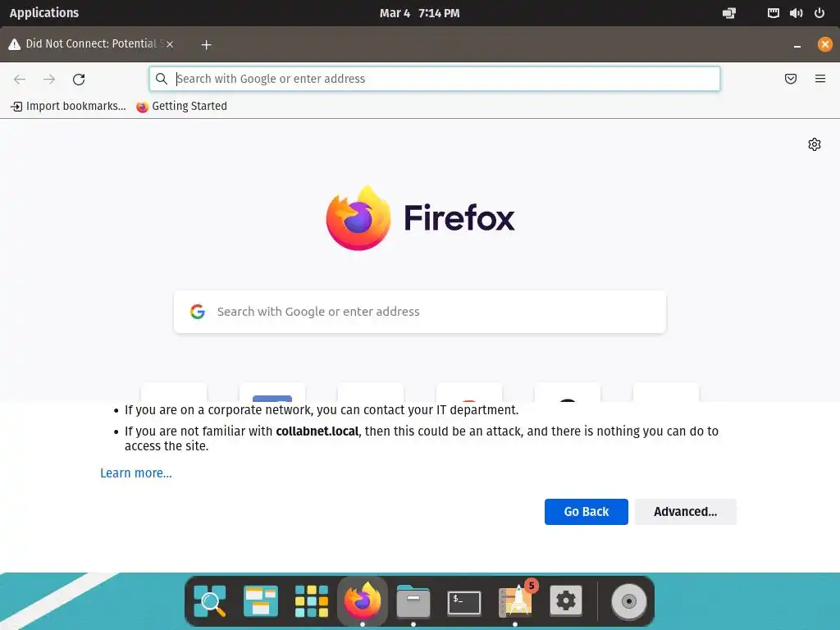The height and width of the screenshot is (630, 840).
Task: Minimize the Firefox window
Action: pyautogui.click(x=797, y=45)
